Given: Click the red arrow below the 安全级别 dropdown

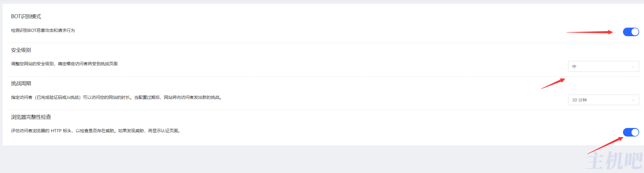Looking at the screenshot, I should [553, 84].
